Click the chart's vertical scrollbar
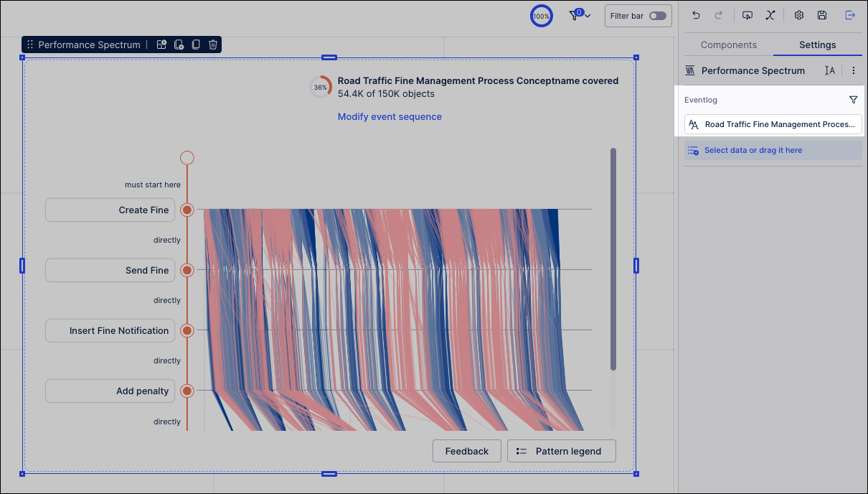The height and width of the screenshot is (494, 868). tap(613, 258)
